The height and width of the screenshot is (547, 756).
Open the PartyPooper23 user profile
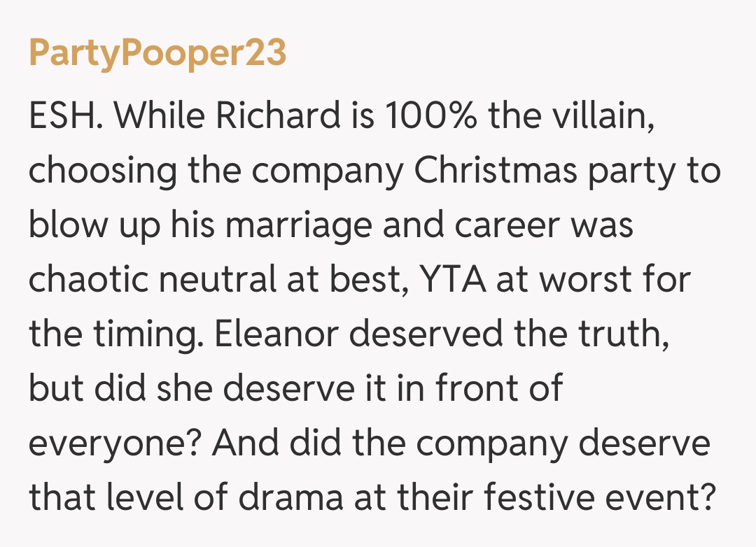point(157,54)
